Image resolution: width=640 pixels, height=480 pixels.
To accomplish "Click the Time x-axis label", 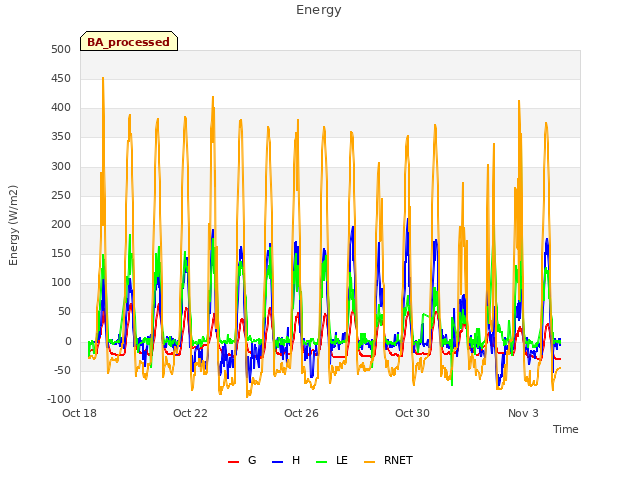I will click(565, 429).
